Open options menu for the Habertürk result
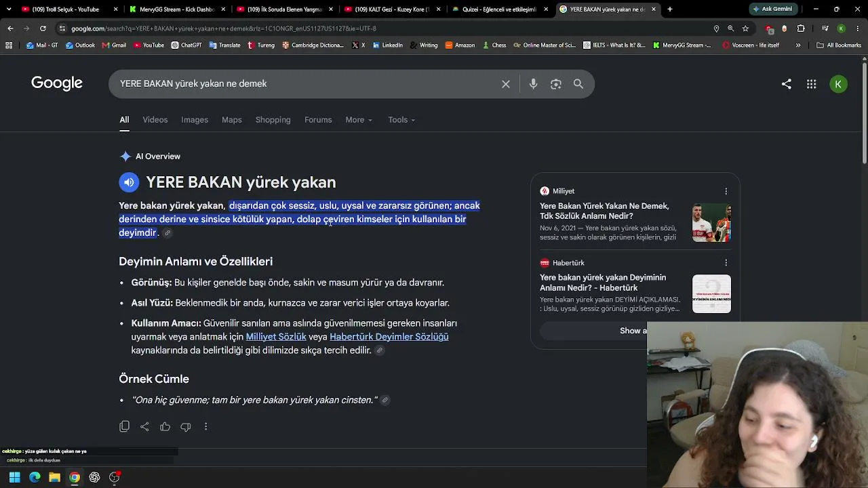This screenshot has height=488, width=868. 726,263
